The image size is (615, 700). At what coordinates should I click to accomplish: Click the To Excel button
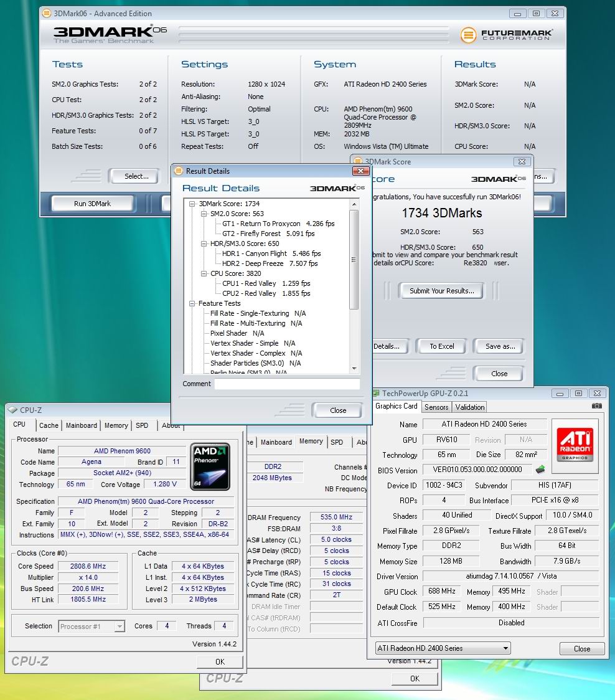pyautogui.click(x=441, y=346)
